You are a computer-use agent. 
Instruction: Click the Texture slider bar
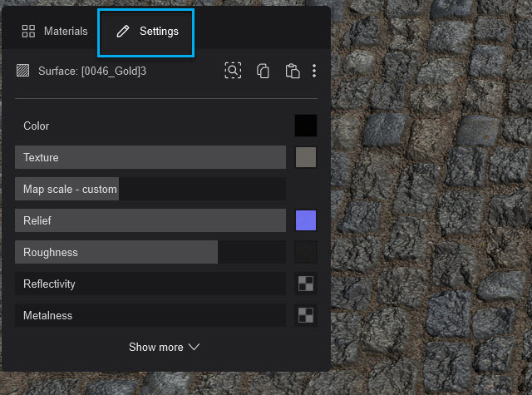(x=150, y=157)
